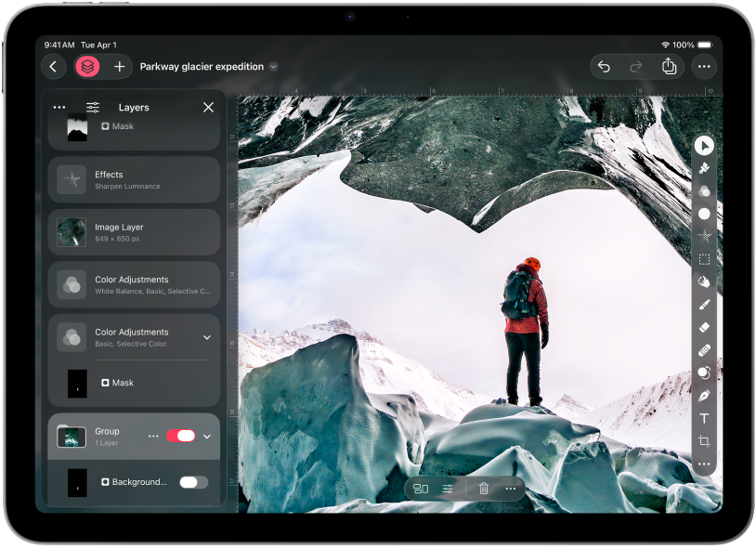Screen dimensions: 756x549
Task: Select the rectangular selection tool
Action: [705, 257]
